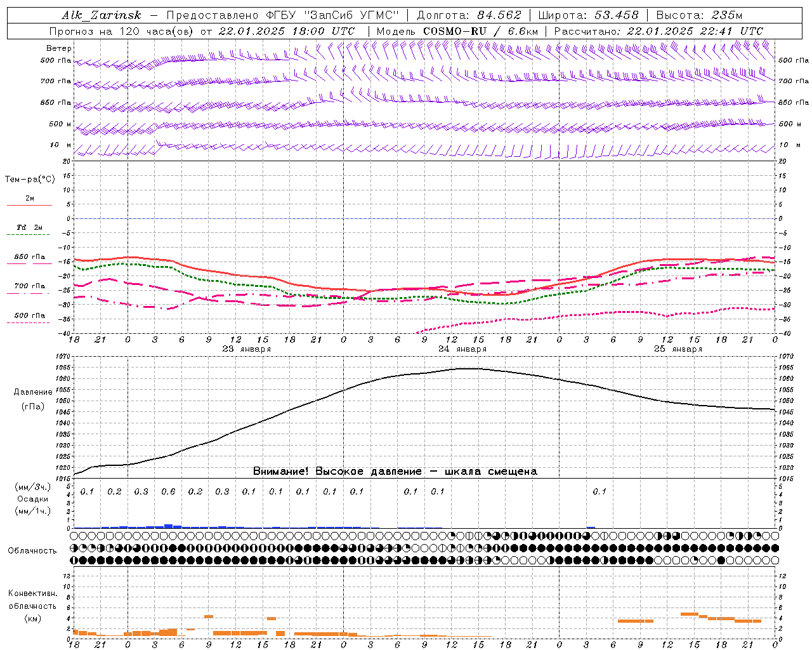Select the Осадки precipitation label
This screenshot has width=812, height=650.
[x=33, y=499]
